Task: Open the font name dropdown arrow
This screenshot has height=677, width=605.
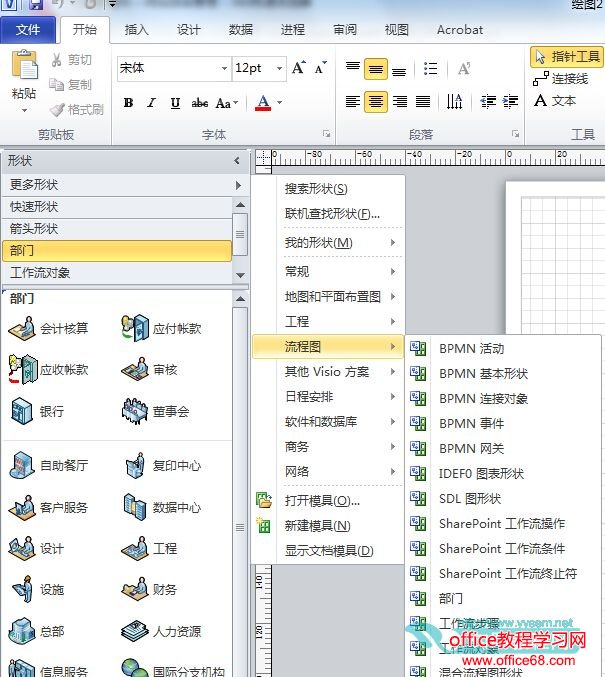Action: [x=224, y=68]
